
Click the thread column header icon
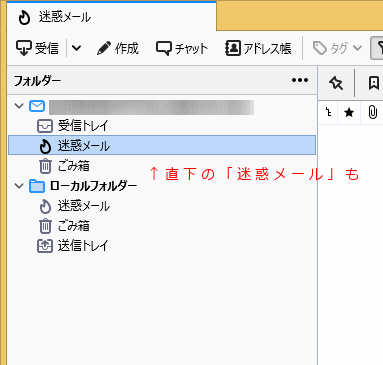(328, 112)
